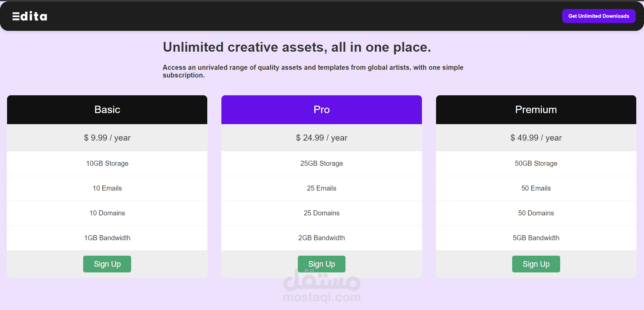Click the Edita logo
Image resolution: width=644 pixels, height=310 pixels.
(x=30, y=16)
